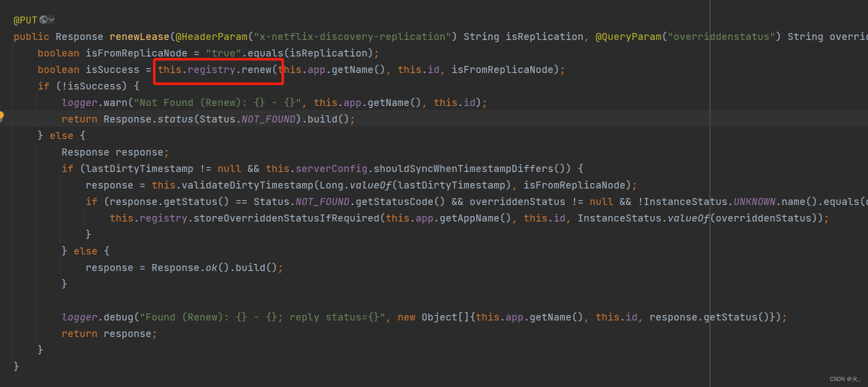Click valueOf in Long.valueOf
The image size is (868, 387).
[x=370, y=185]
